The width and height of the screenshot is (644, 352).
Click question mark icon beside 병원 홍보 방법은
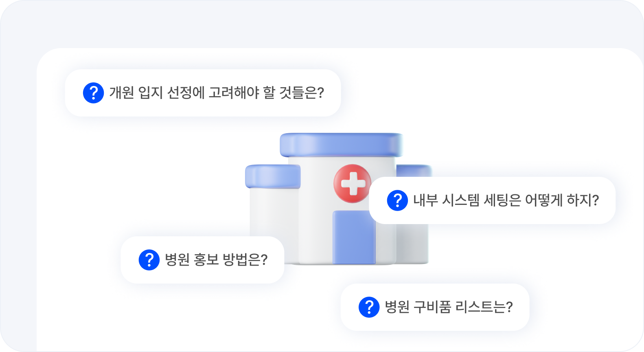point(149,260)
